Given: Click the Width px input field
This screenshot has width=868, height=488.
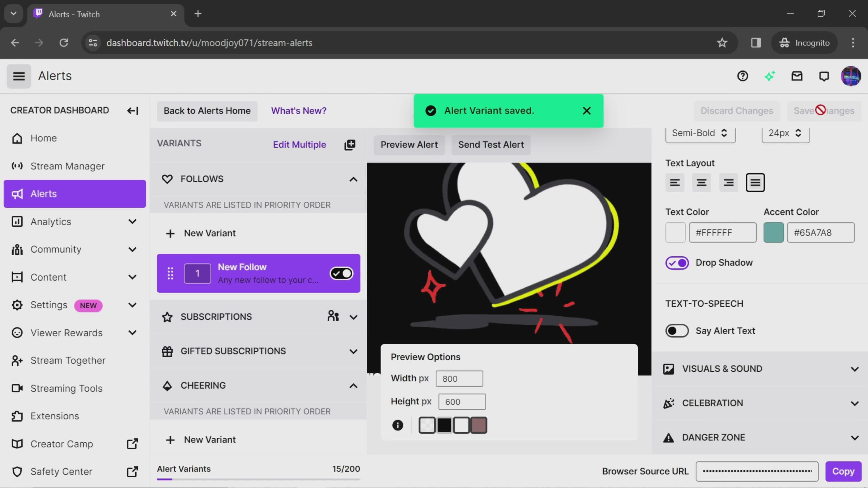Looking at the screenshot, I should coord(460,378).
